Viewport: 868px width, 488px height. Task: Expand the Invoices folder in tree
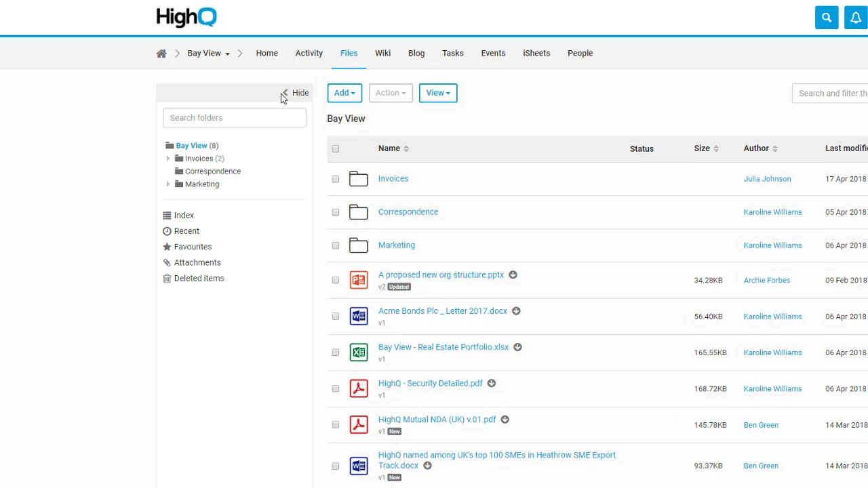click(168, 159)
